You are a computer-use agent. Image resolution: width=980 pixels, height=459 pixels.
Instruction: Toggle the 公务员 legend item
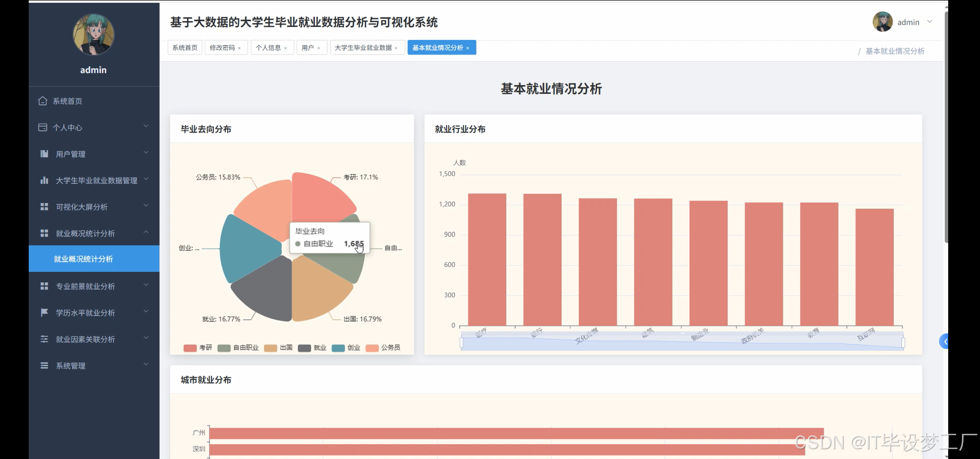click(383, 348)
